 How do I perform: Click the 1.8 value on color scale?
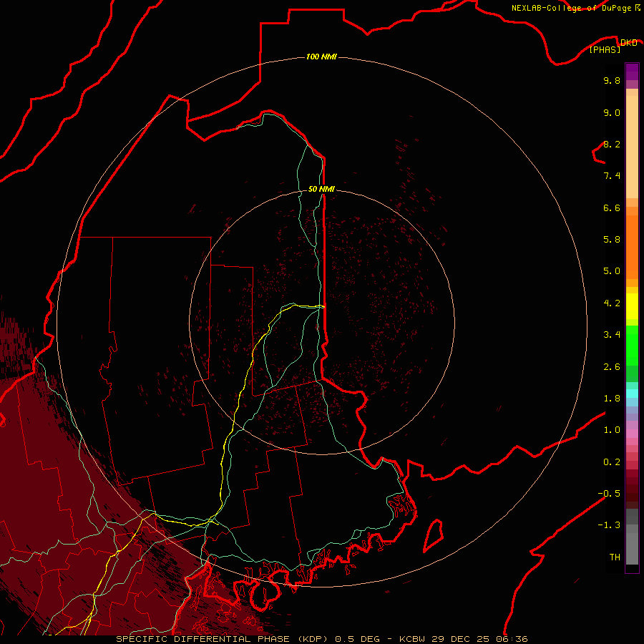click(612, 399)
